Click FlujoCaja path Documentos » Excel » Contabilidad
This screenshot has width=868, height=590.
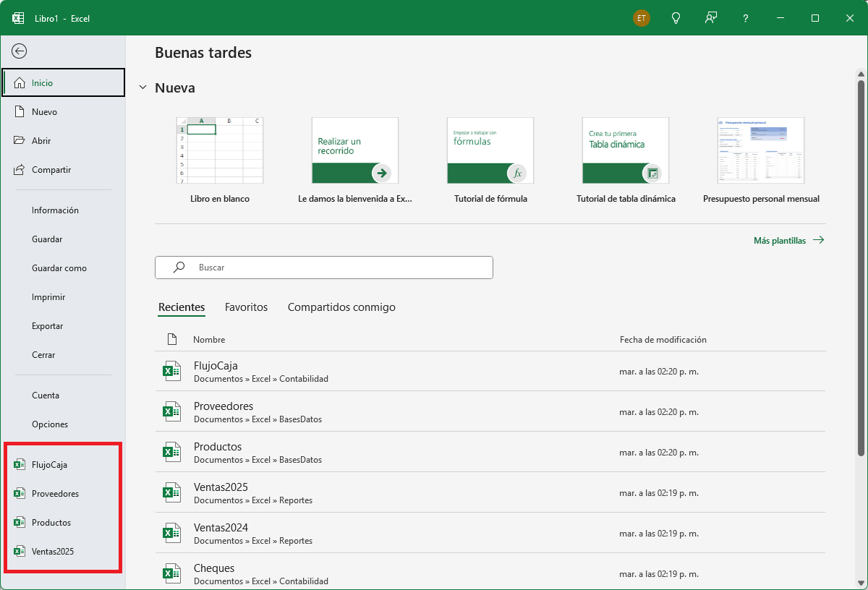[x=261, y=379]
